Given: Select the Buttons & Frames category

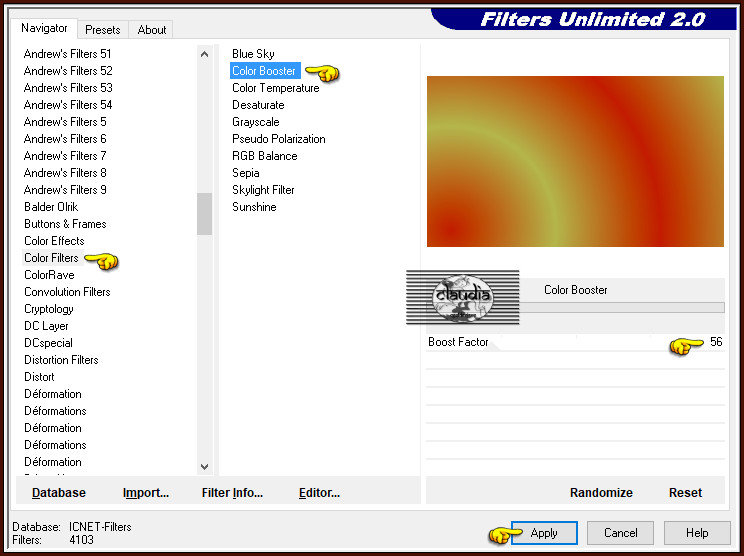Looking at the screenshot, I should (65, 224).
